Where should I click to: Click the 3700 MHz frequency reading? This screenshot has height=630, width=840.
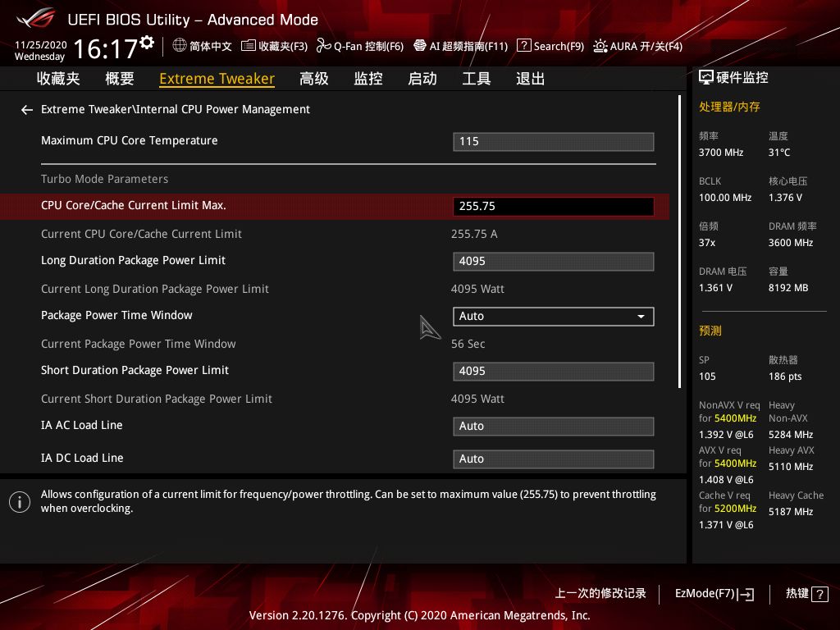click(x=721, y=153)
